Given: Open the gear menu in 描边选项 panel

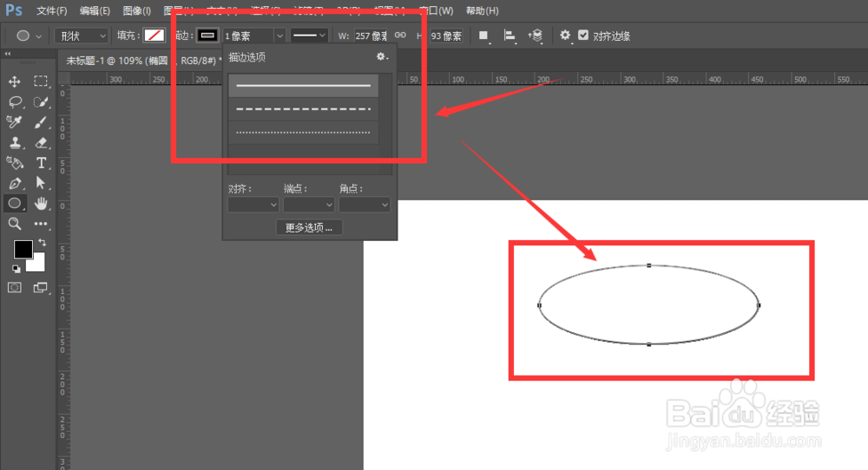Looking at the screenshot, I should (x=381, y=56).
